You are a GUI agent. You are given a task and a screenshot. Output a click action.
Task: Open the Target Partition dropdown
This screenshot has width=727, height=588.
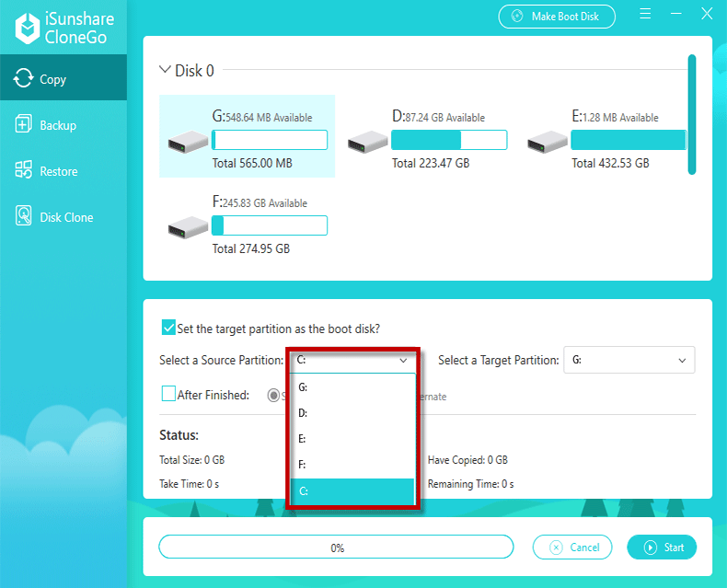click(629, 360)
